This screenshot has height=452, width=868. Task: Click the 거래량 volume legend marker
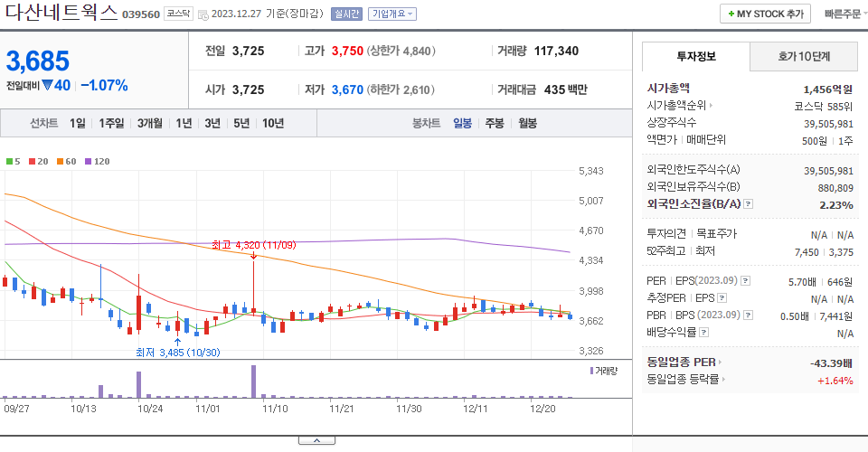click(591, 371)
